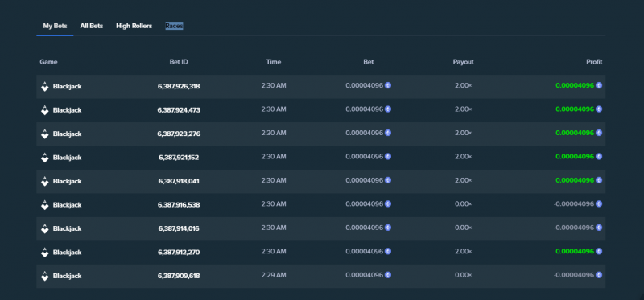Open bet ID 6,387,924,473

point(179,110)
